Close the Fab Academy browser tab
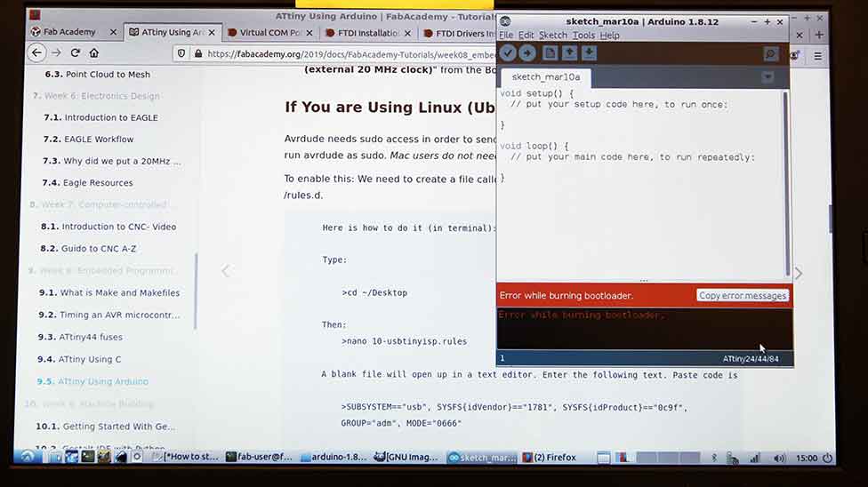Screen dimensions: 868x487 114,32
